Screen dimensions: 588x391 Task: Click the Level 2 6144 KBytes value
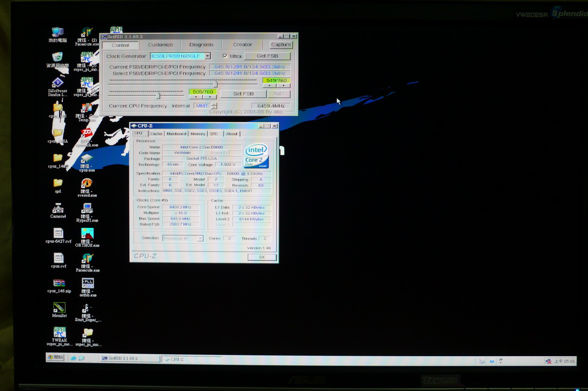252,219
